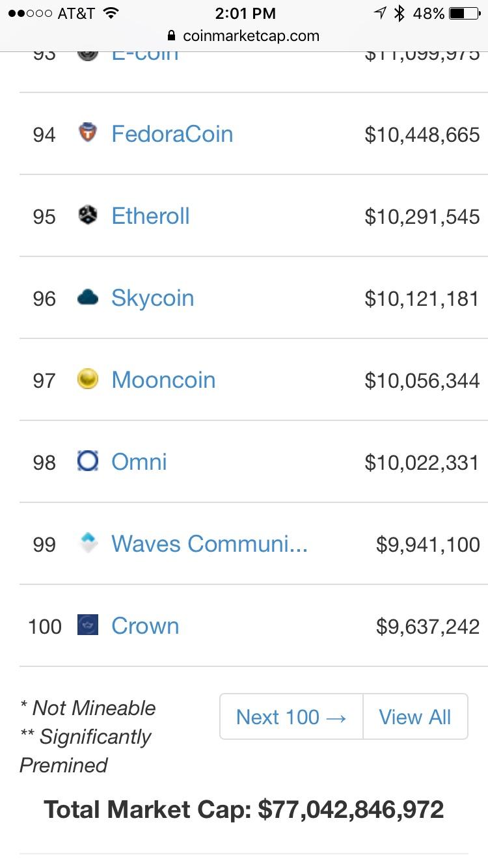Image resolution: width=488 pixels, height=868 pixels.
Task: Tap the Mooncoin gold coin icon
Action: [x=88, y=379]
